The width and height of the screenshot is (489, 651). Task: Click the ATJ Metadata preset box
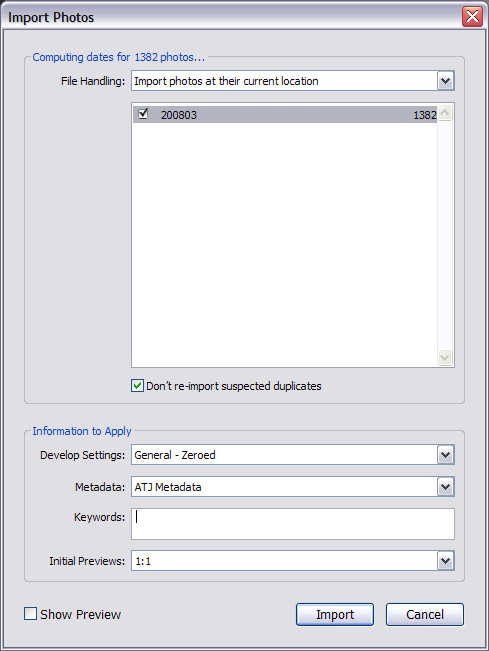pos(284,487)
